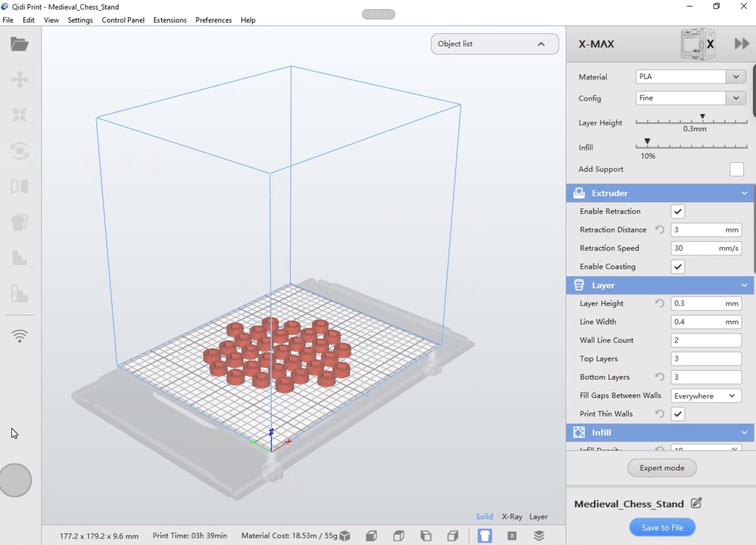Click the mirror tool icon
The width and height of the screenshot is (756, 545).
tap(19, 186)
